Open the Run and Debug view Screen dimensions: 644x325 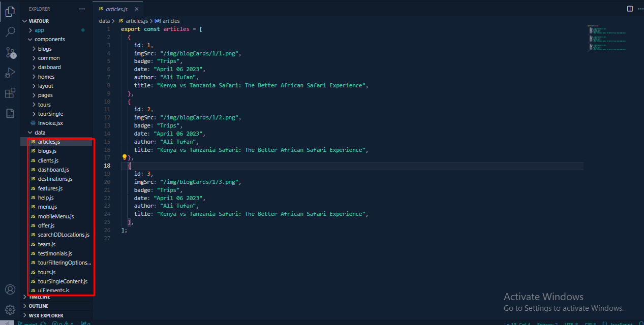pos(10,73)
